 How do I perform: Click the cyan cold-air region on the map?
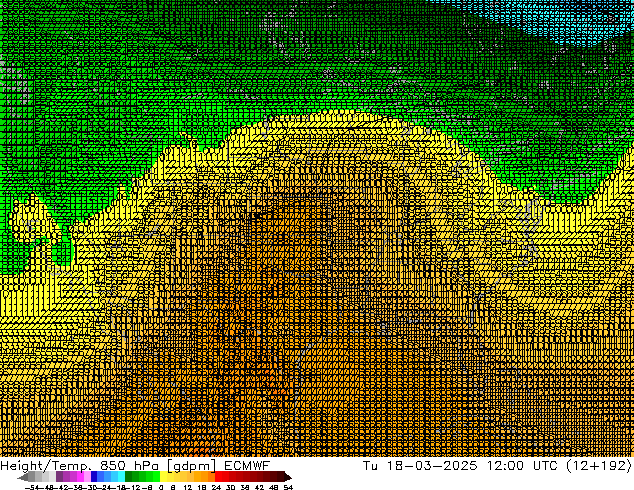(x=566, y=20)
